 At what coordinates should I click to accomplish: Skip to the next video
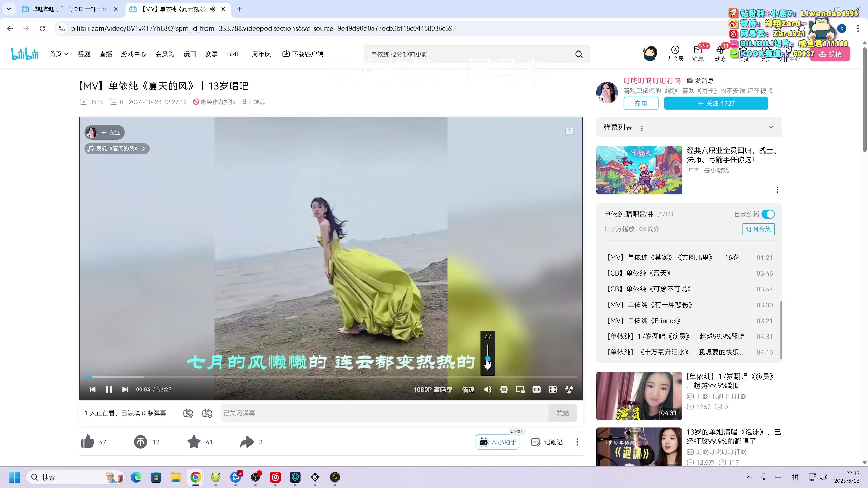coord(125,389)
